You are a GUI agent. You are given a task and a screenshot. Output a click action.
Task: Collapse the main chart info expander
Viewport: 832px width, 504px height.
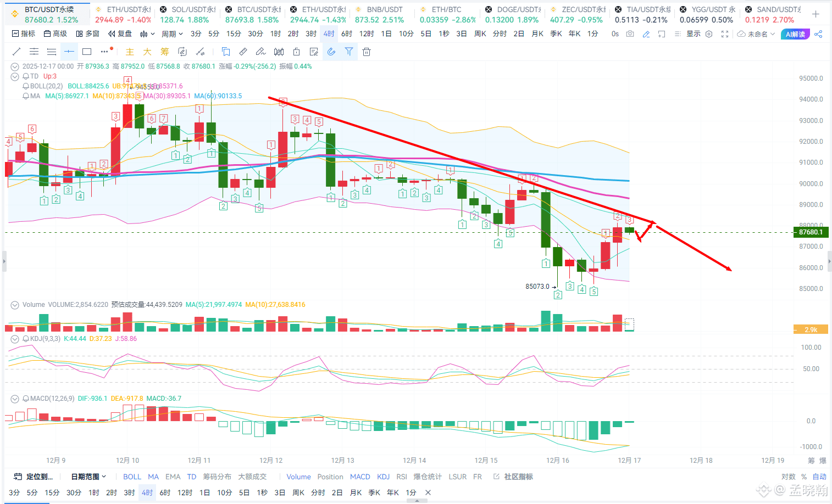15,66
